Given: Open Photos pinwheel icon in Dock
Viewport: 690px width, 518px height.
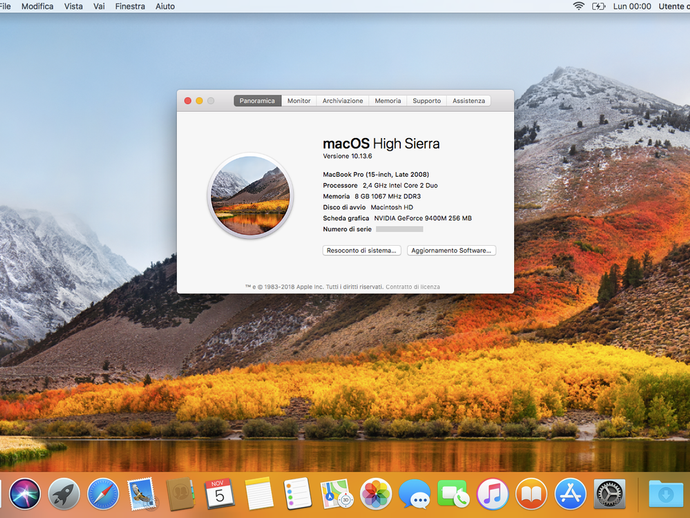Looking at the screenshot, I should tap(375, 494).
